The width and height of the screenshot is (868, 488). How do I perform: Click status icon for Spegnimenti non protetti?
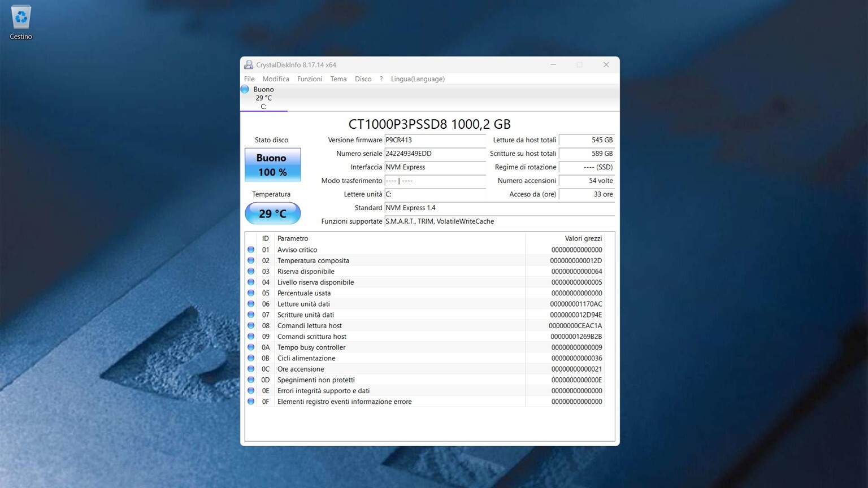click(x=251, y=380)
